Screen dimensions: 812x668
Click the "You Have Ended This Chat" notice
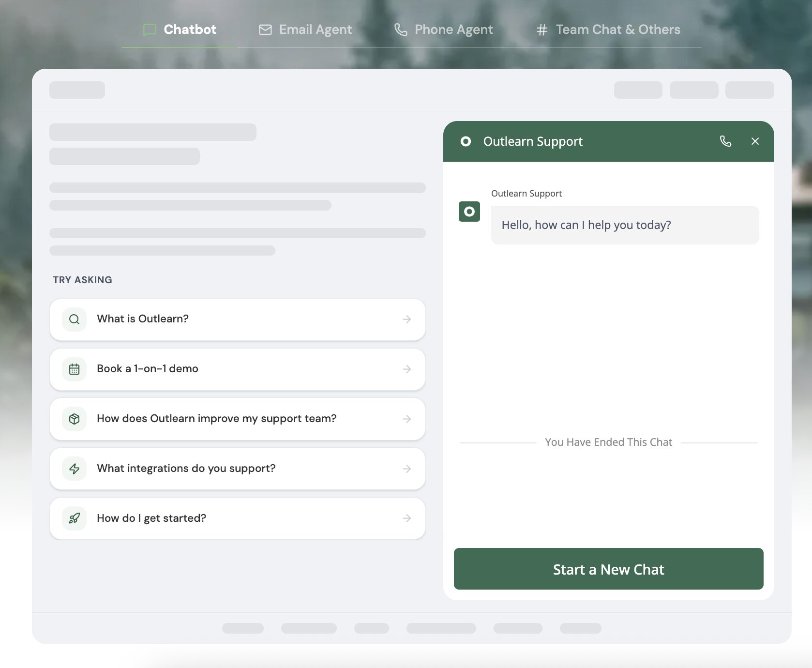[608, 442]
